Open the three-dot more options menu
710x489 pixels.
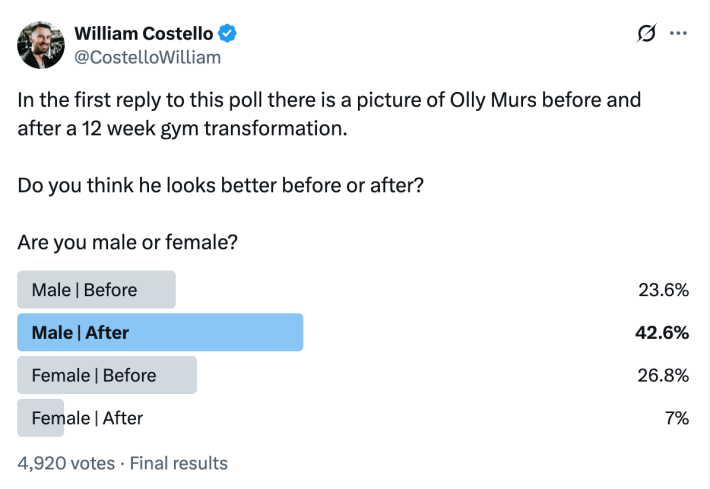click(x=679, y=33)
